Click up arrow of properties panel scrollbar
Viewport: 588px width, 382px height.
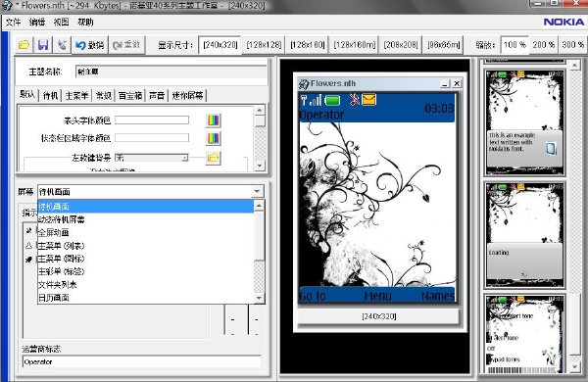(260, 111)
